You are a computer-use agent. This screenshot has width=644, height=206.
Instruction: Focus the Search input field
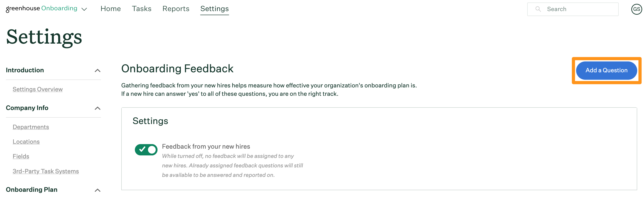573,9
